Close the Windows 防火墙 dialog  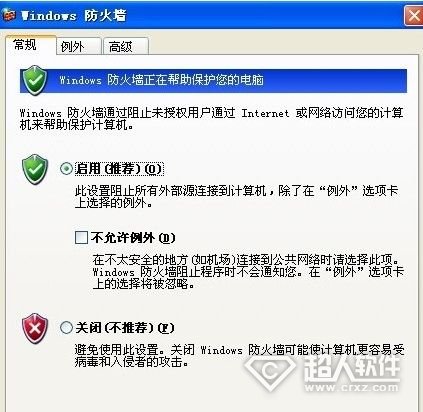coord(414,16)
